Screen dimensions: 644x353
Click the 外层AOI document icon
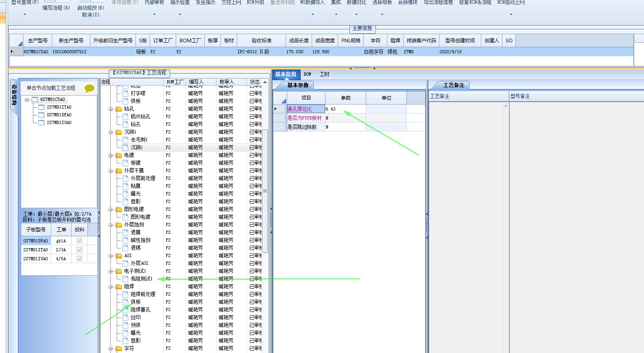pyautogui.click(x=125, y=263)
